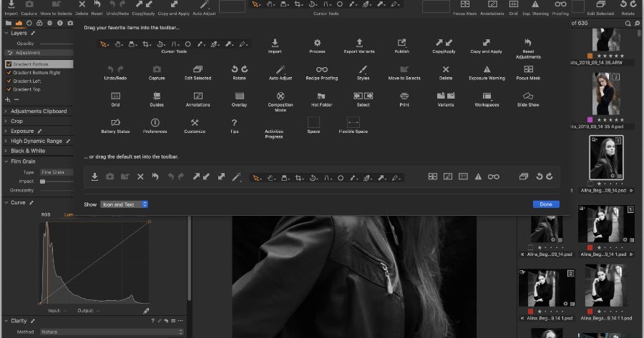
Task: Select the Process gear icon
Action: pyautogui.click(x=317, y=43)
